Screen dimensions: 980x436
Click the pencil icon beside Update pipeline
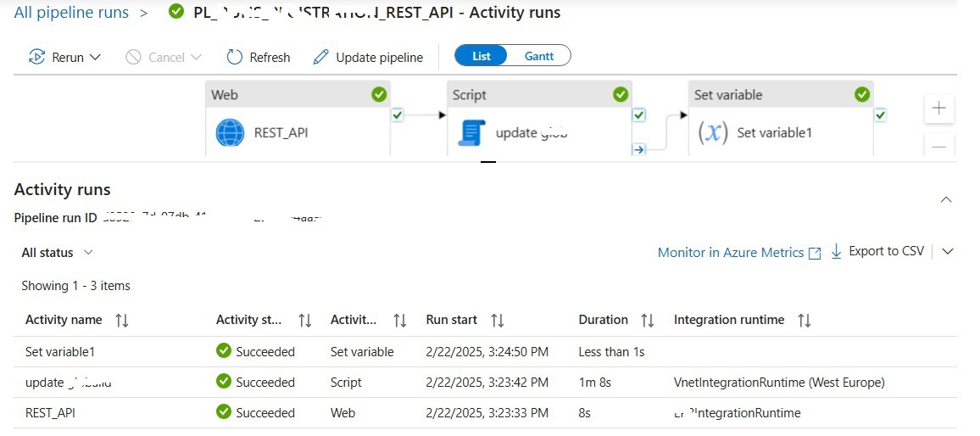(x=320, y=57)
